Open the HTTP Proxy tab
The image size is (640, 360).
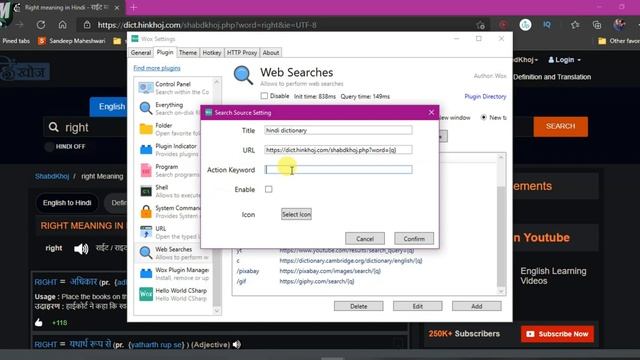(x=242, y=53)
